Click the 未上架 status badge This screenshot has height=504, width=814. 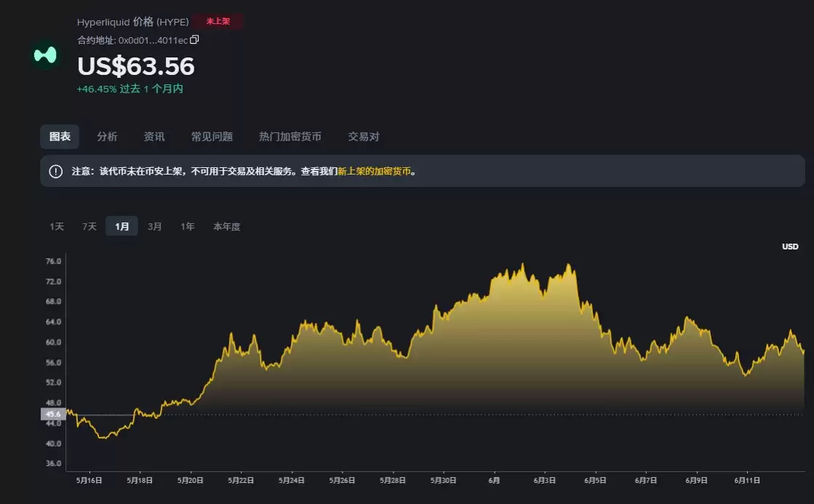(x=218, y=21)
